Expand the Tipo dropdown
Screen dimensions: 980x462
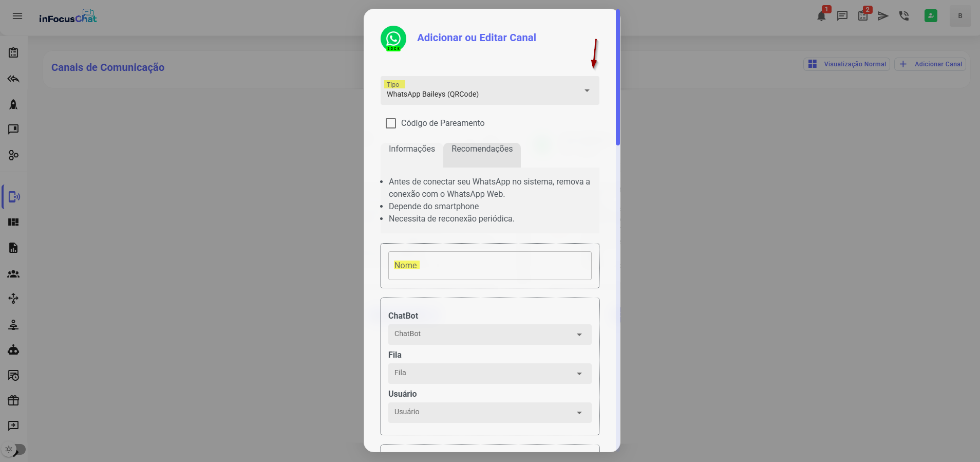click(489, 90)
